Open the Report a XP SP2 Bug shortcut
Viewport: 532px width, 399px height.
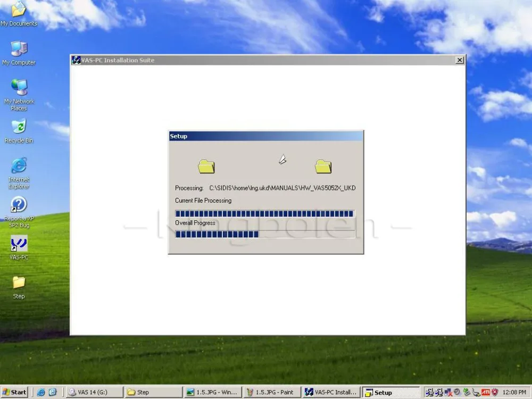pyautogui.click(x=19, y=212)
